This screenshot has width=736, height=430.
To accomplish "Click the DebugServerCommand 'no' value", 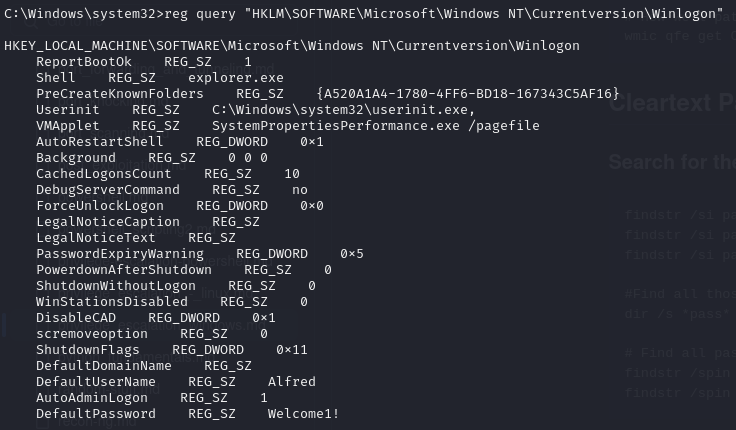I will (x=299, y=190).
